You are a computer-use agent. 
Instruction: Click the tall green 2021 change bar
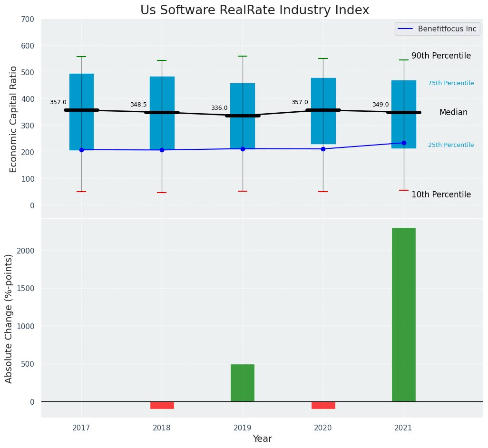pos(403,314)
